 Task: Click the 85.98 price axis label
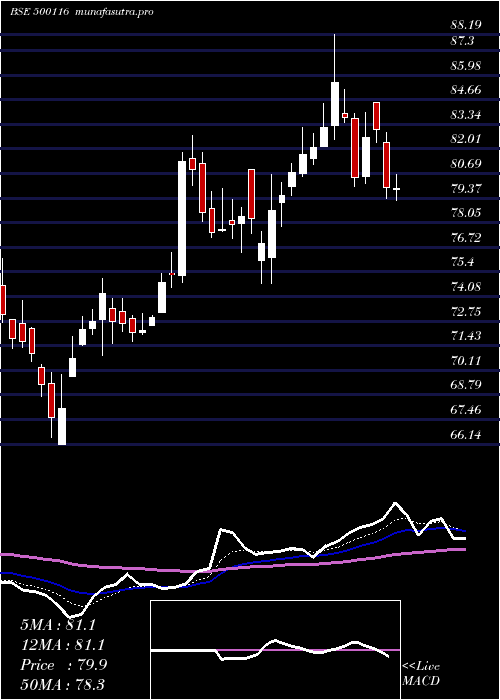466,66
